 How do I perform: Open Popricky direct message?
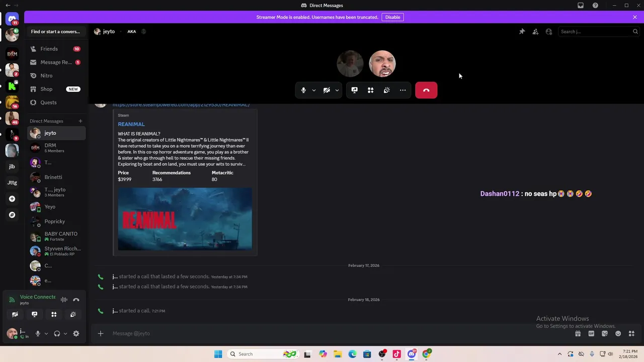tap(56, 221)
